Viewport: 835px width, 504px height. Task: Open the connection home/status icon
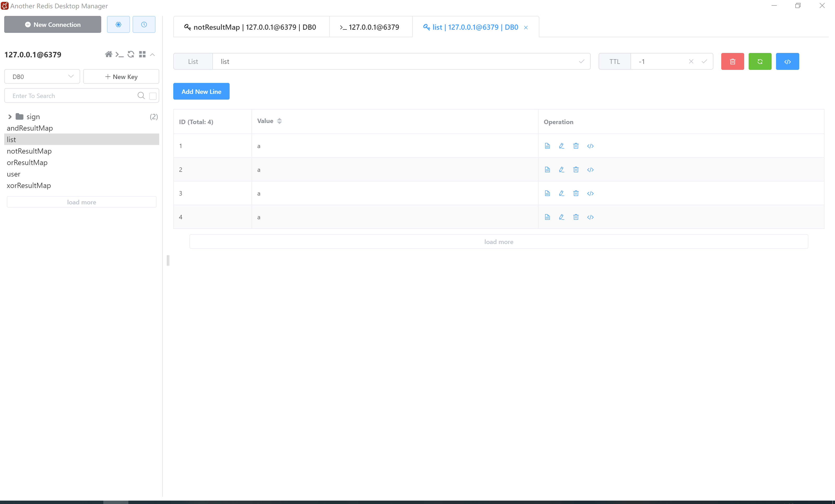coord(109,54)
